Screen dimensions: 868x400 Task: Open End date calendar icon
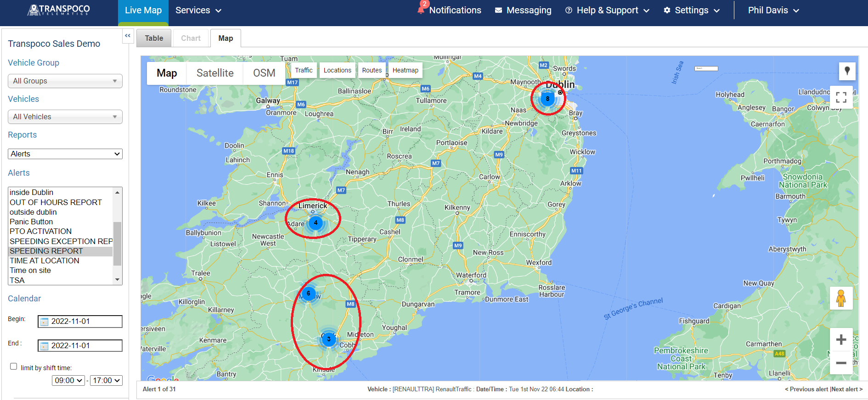[x=44, y=346]
